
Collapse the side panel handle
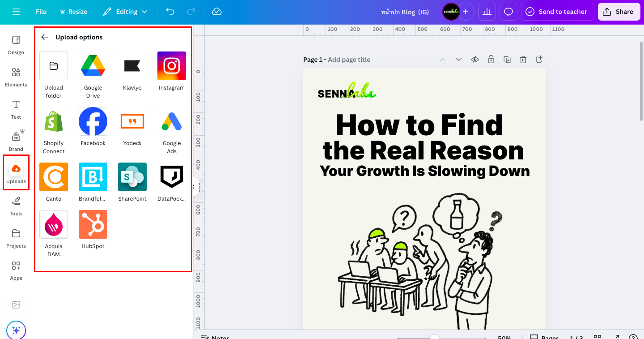click(x=195, y=187)
